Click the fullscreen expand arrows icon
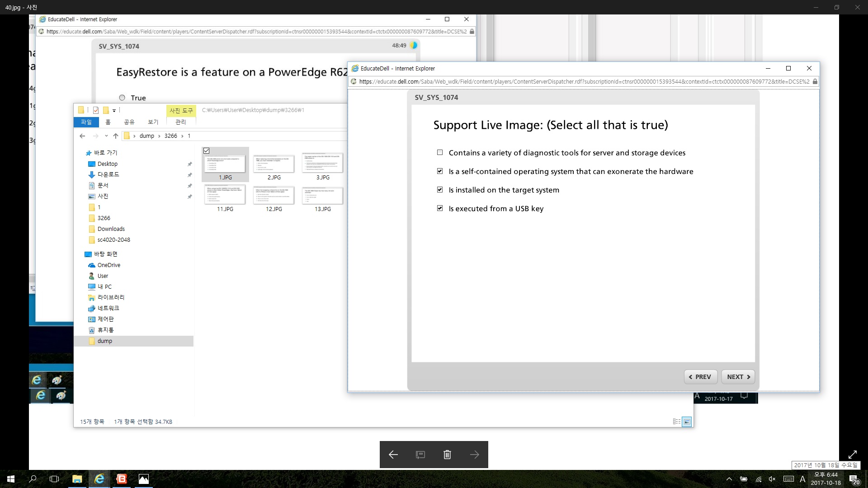 852,455
